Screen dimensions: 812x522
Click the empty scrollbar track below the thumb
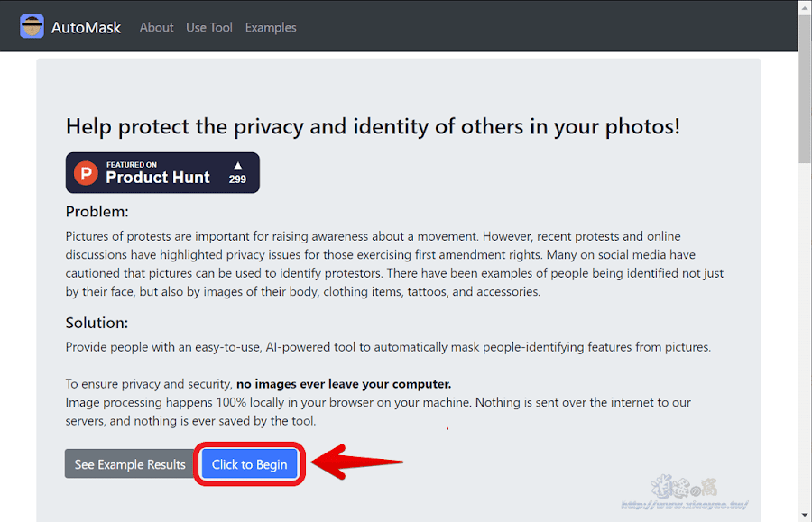[805, 336]
